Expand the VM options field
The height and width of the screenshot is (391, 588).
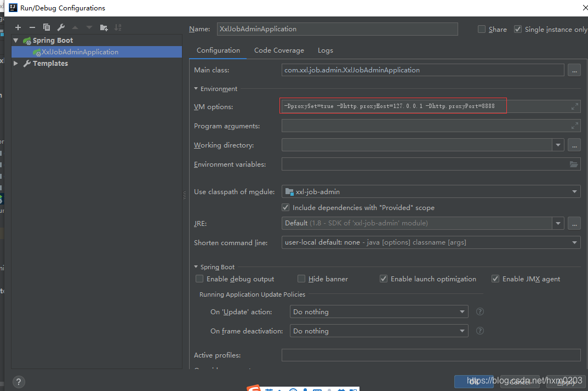574,106
